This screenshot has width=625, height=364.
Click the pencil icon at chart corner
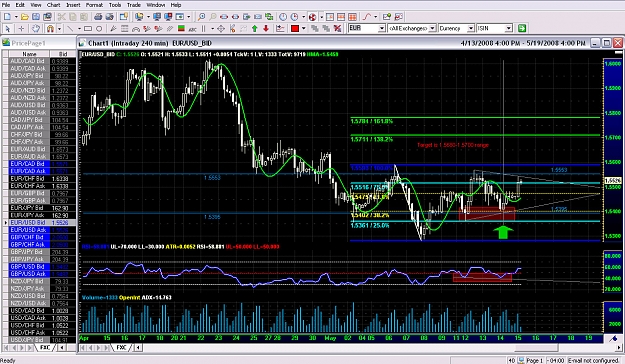pyautogui.click(x=613, y=338)
